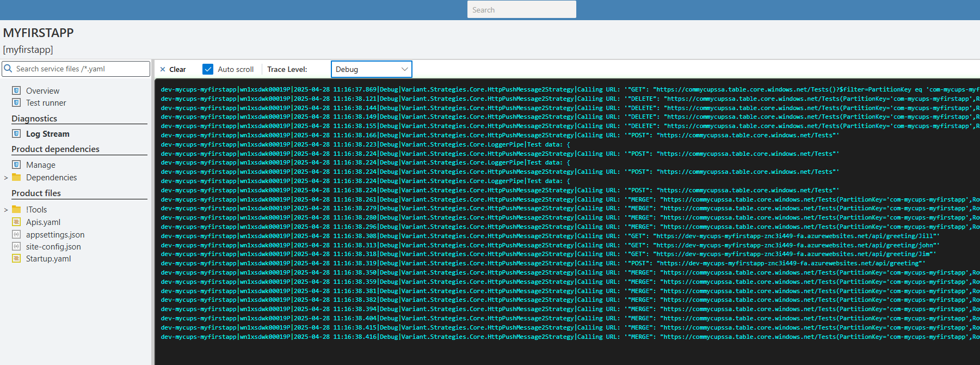Screen dimensions: 980x365
Task: Select Log Stream in the sidebar
Action: (47, 134)
